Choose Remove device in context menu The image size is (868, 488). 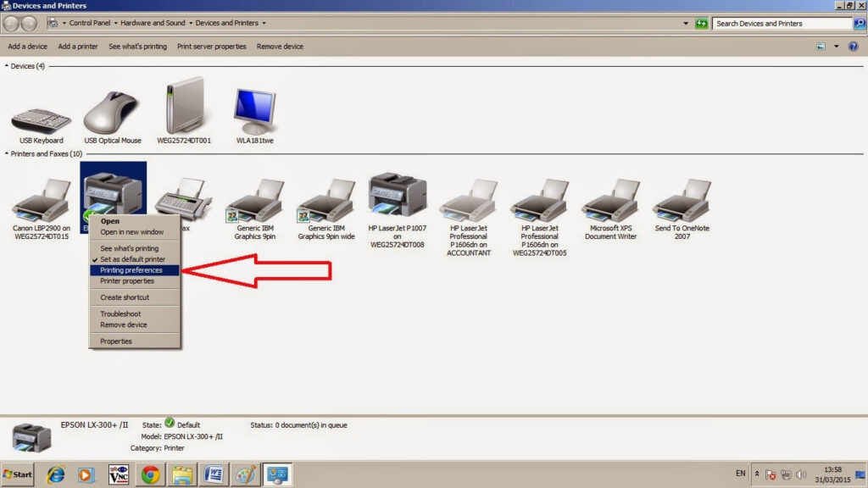click(135, 324)
